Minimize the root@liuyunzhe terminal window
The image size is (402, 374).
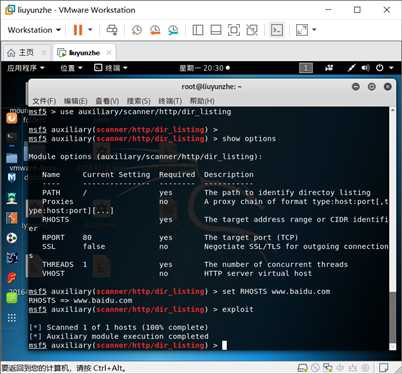356,87
